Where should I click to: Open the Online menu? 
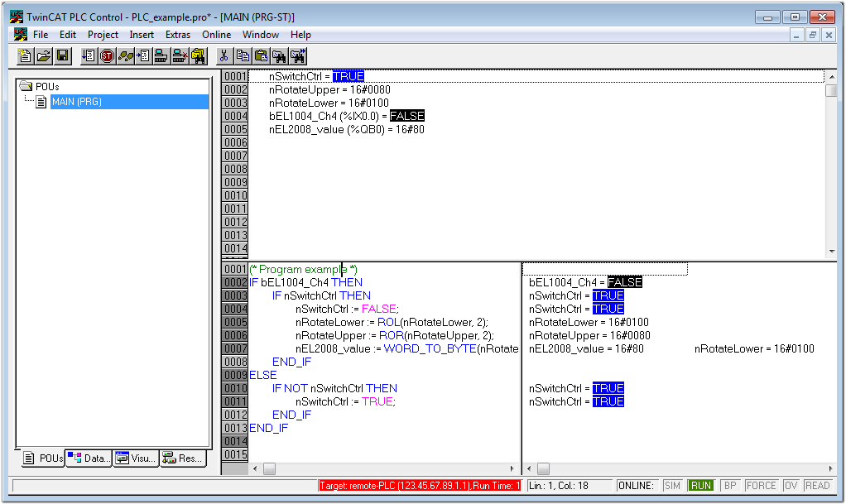click(x=216, y=35)
